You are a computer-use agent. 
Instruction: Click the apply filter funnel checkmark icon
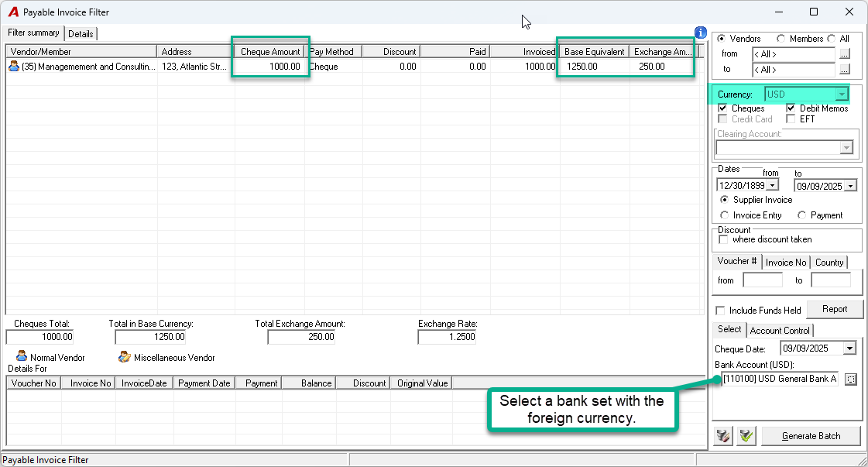click(x=746, y=436)
